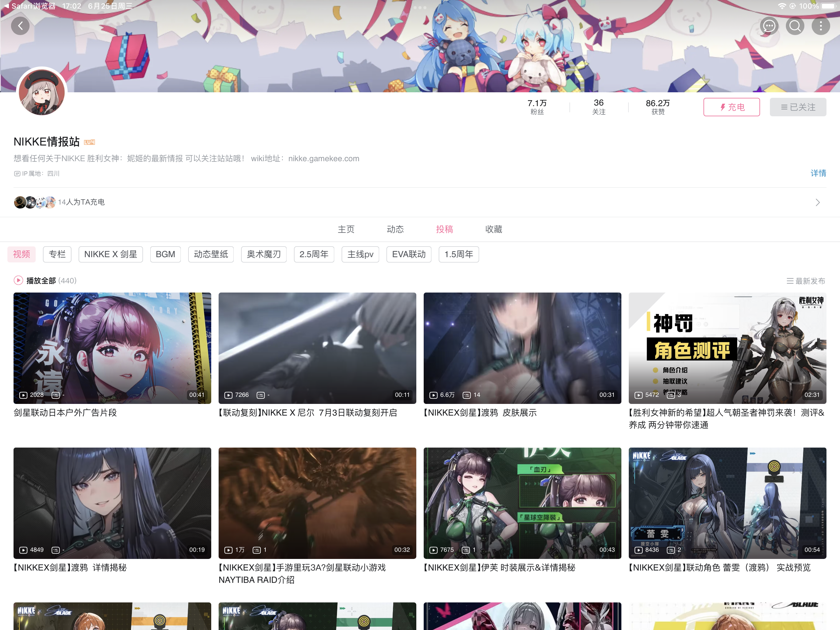Tap the 6.6万 play count icon

tap(433, 395)
